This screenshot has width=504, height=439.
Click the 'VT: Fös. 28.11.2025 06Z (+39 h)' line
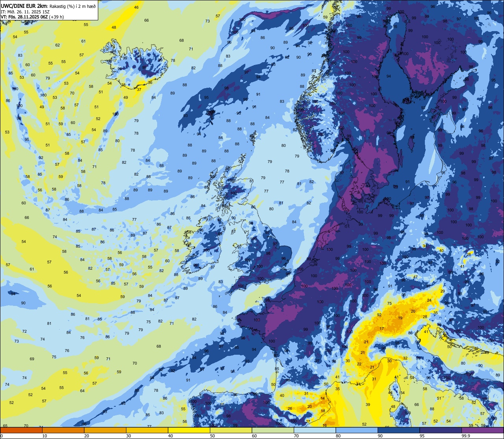point(33,17)
